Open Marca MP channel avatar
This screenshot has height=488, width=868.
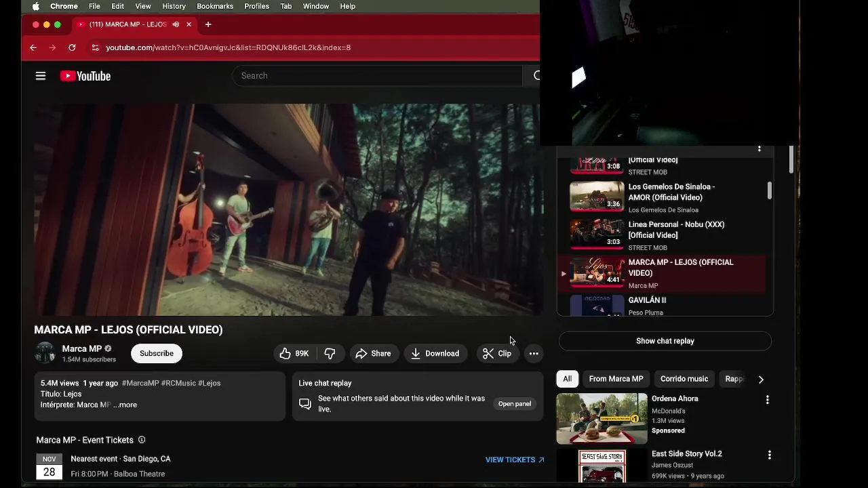(45, 353)
